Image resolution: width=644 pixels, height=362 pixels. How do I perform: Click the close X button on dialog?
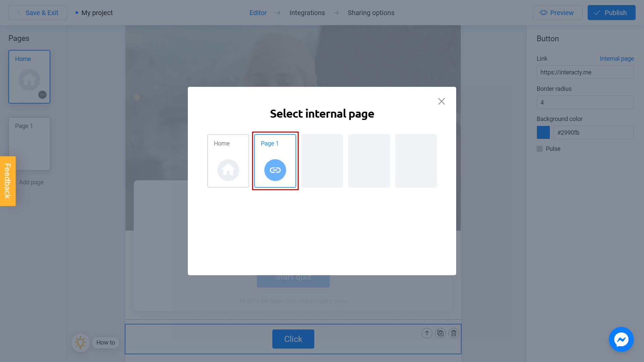coord(441,101)
